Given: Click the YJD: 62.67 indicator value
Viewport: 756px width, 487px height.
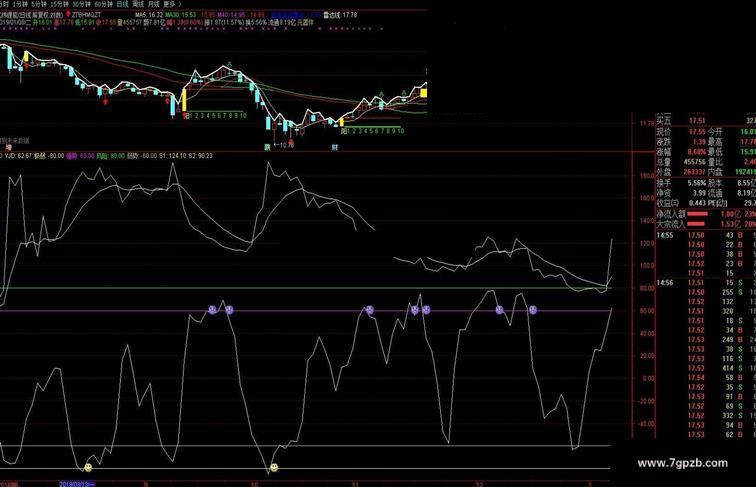Looking at the screenshot, I should [18, 156].
